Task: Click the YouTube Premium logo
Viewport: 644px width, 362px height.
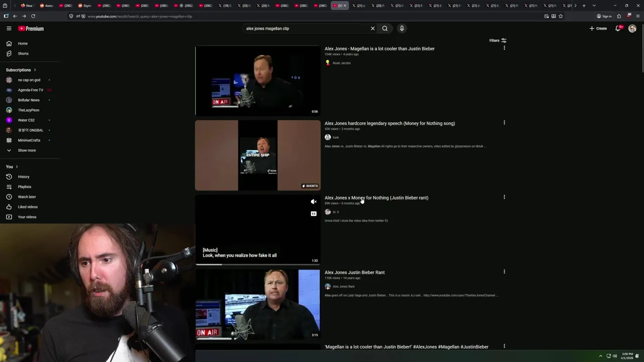Action: [x=31, y=29]
